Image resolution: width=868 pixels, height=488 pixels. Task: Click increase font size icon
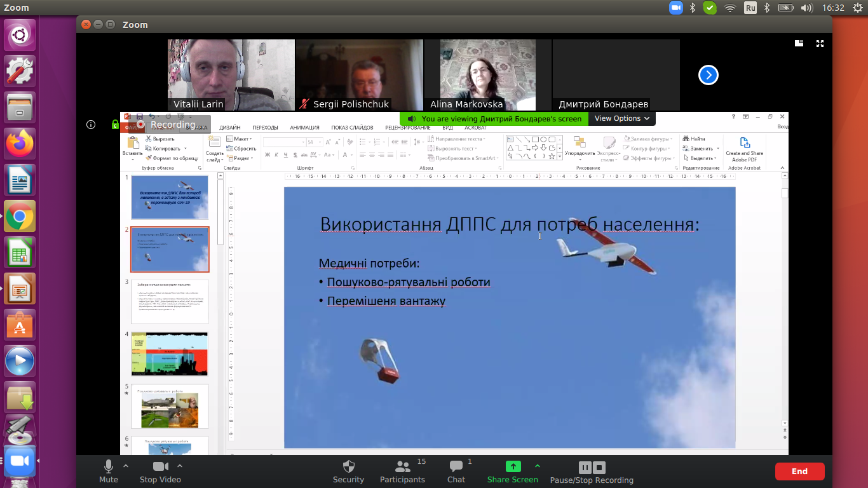click(x=328, y=142)
